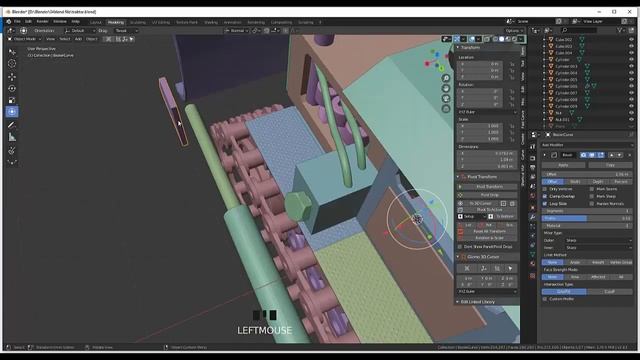Click the outliner filter funnel icon

pyautogui.click(x=620, y=30)
